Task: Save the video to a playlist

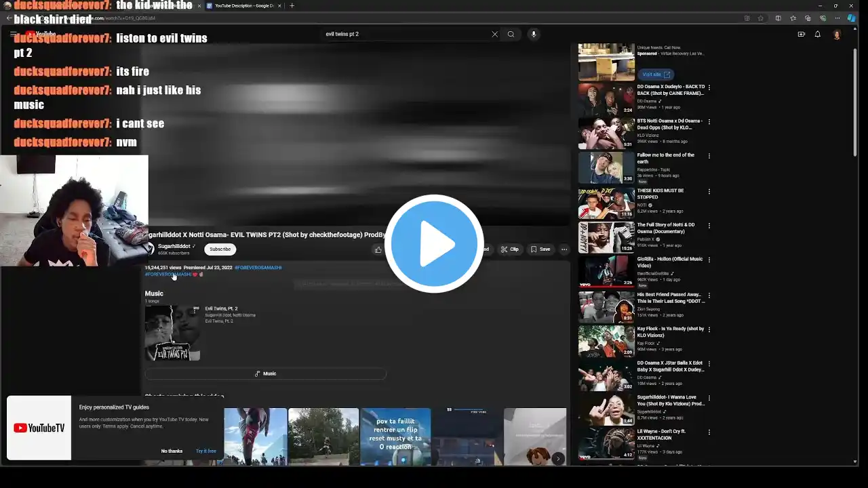Action: point(540,249)
